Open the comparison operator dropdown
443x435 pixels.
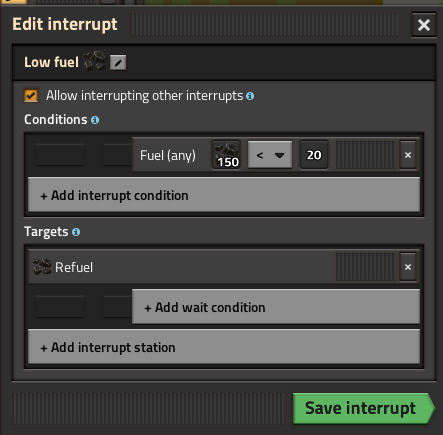pyautogui.click(x=270, y=155)
